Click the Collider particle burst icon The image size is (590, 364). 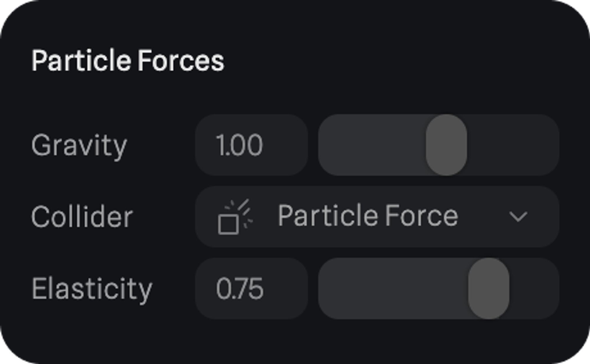(235, 217)
